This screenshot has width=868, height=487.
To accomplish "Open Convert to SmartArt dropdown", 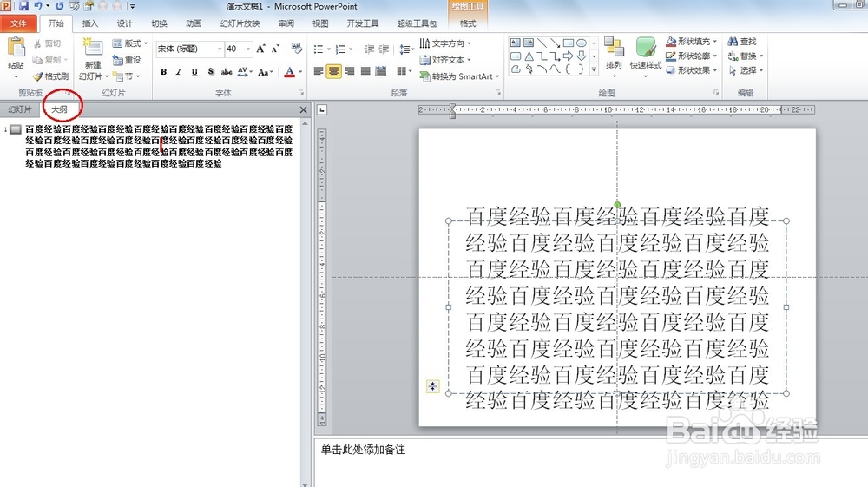I will 459,76.
